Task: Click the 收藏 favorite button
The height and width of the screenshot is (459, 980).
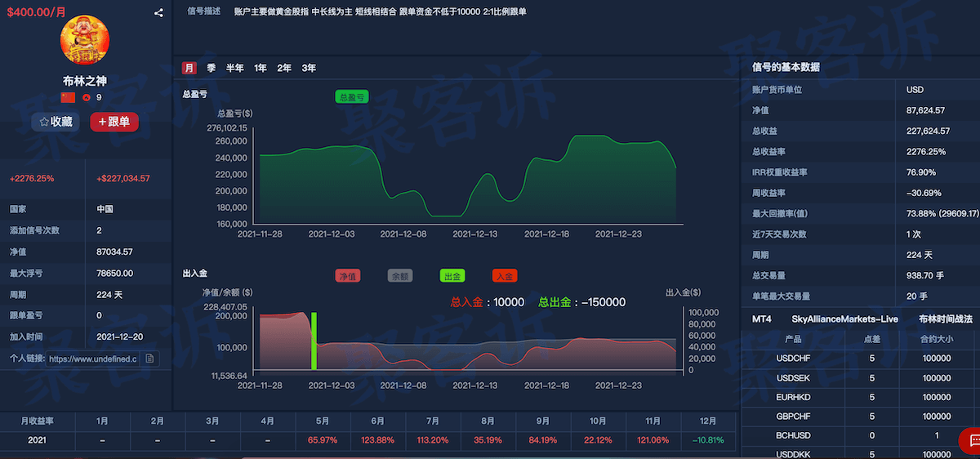Action: (56, 122)
